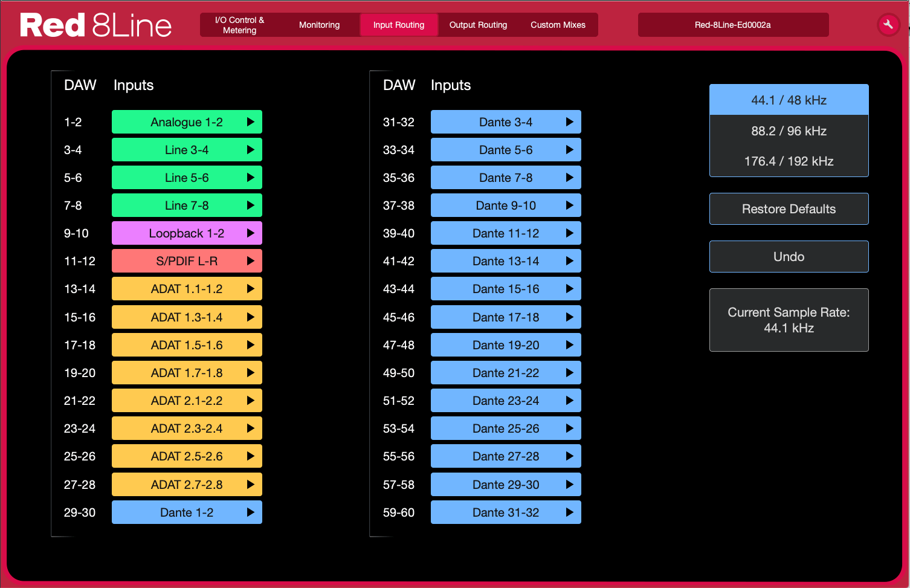This screenshot has width=910, height=588.
Task: Open ADAT 2.1-2.2 input dropdown
Action: (x=187, y=401)
